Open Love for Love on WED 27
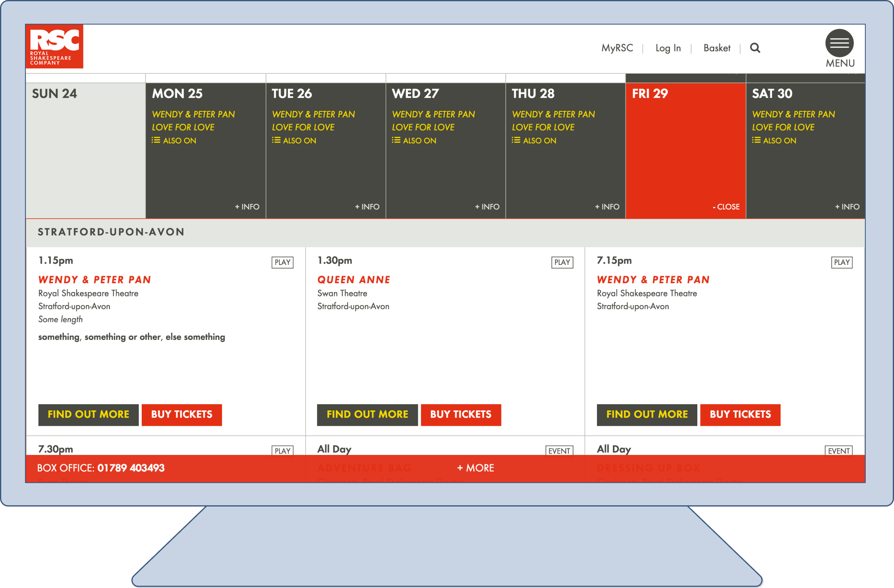894x588 pixels. 423,127
